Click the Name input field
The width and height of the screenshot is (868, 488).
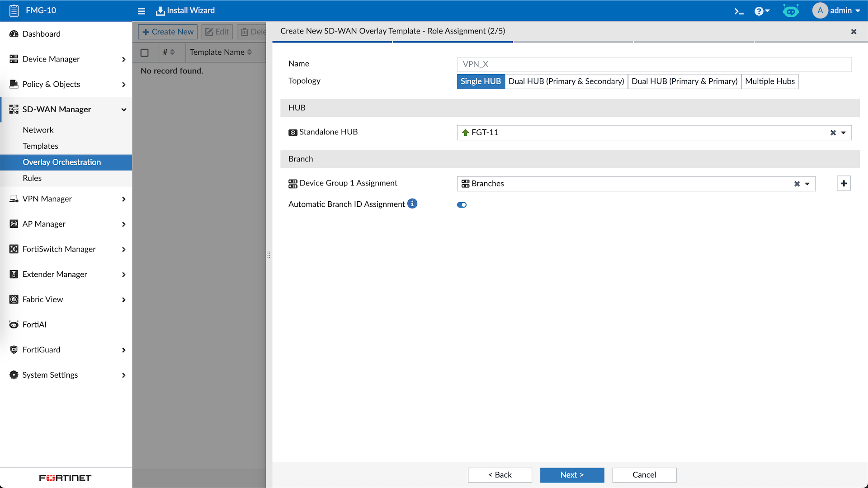(x=654, y=64)
